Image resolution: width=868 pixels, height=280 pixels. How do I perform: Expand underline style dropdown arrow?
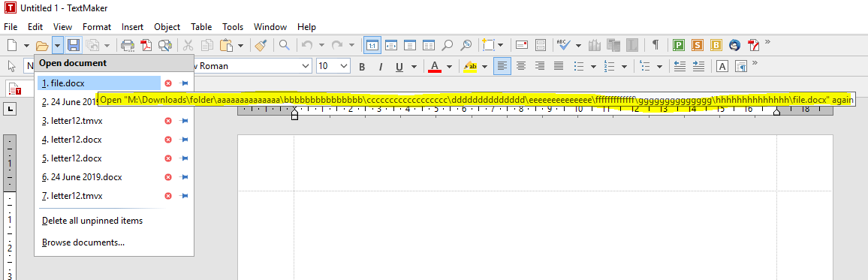click(414, 67)
